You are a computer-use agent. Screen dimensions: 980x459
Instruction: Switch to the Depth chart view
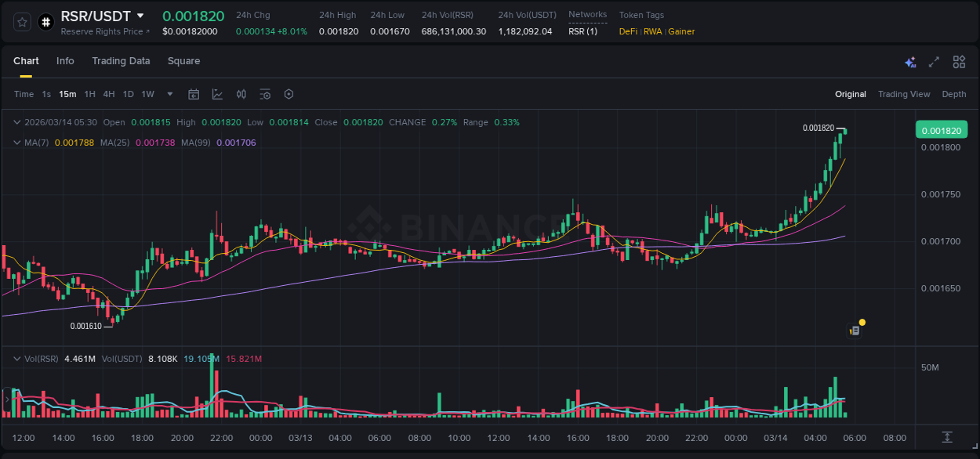coord(953,94)
